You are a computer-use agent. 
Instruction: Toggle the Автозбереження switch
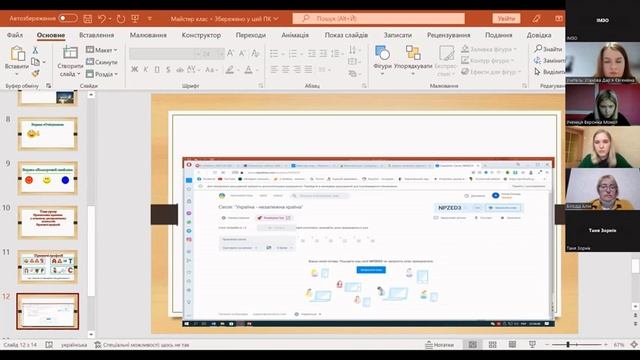pyautogui.click(x=68, y=18)
